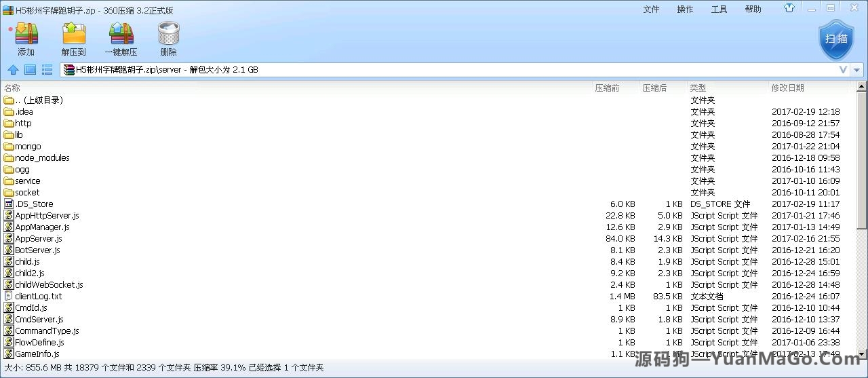
Task: Select the lib folder row
Action: (428, 134)
